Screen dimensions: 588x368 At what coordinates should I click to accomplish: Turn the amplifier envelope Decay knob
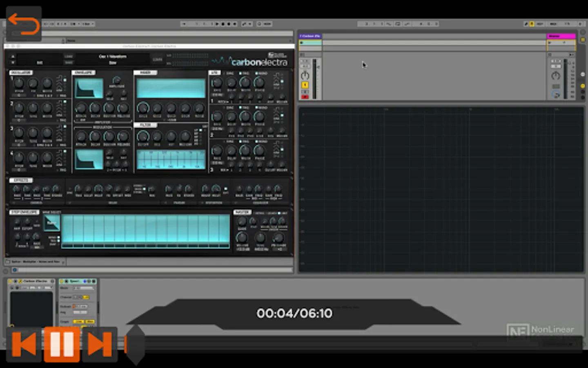[95, 108]
